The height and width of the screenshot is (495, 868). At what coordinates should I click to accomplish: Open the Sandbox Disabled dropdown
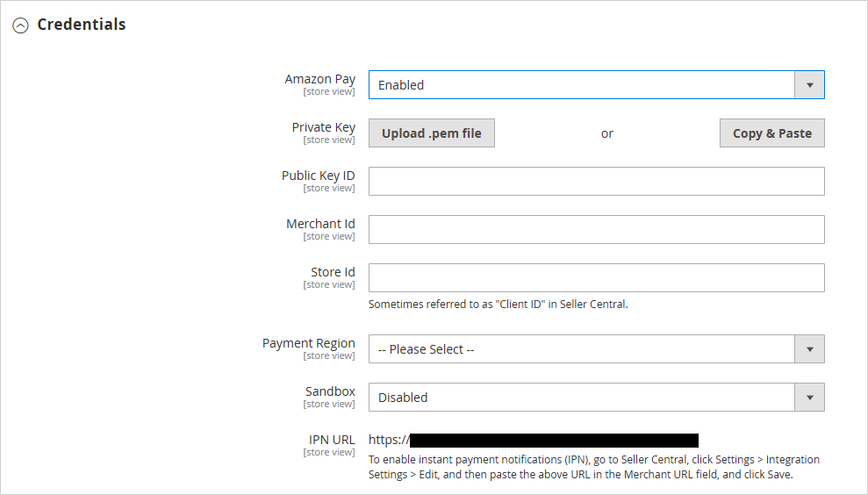coord(596,397)
